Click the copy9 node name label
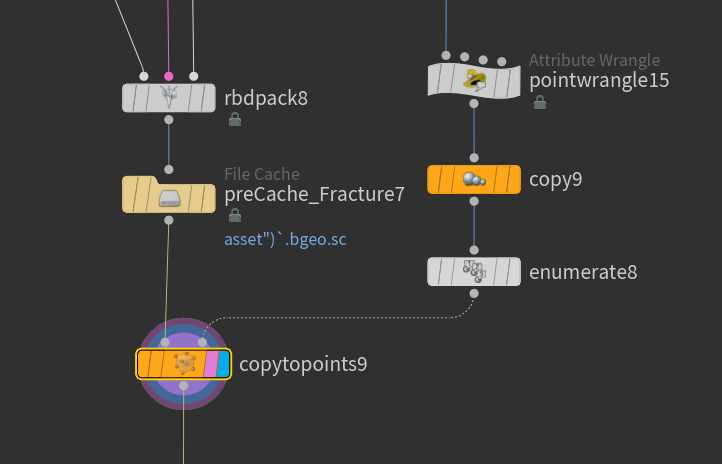Viewport: 722px width, 464px height. coord(555,180)
